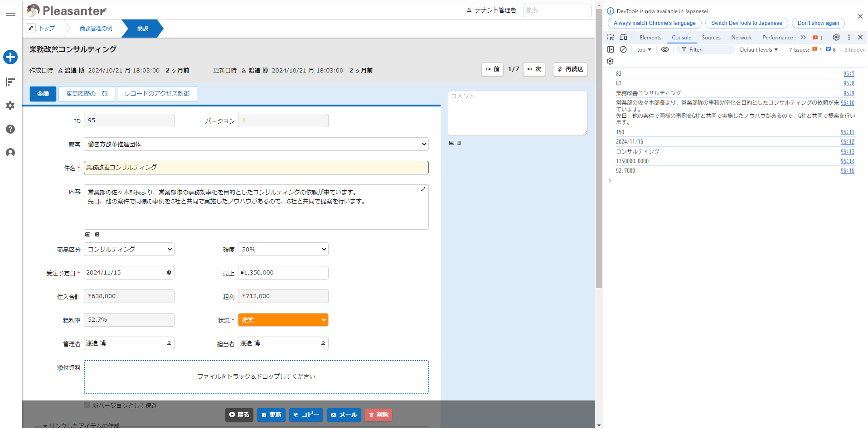
Task: Show more DevTools tabs chevron
Action: [x=803, y=38]
